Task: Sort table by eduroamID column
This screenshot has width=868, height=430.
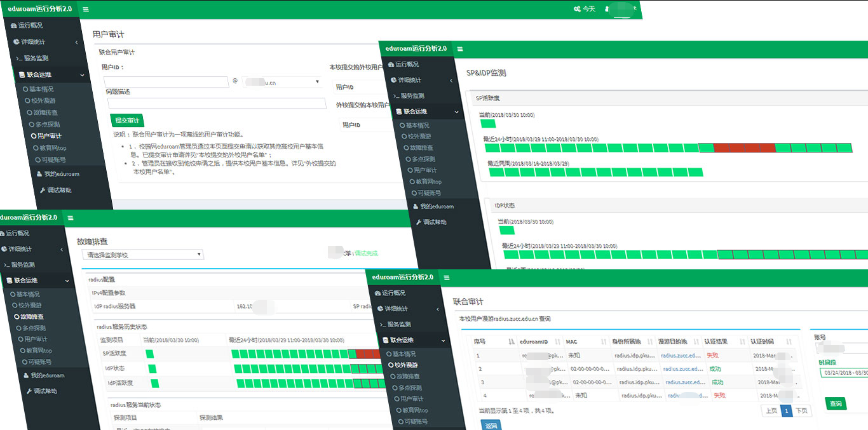Action: [540, 342]
